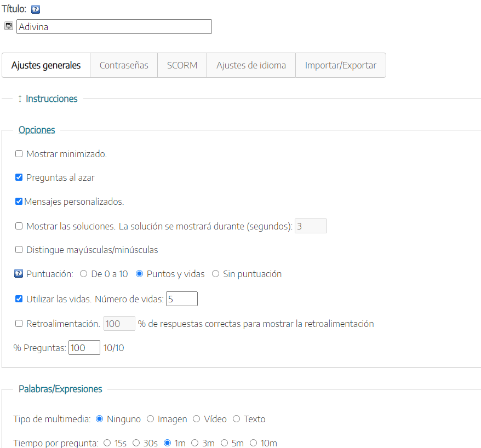481x448 pixels.
Task: Click the Retroalimentación percentage field
Action: point(119,324)
